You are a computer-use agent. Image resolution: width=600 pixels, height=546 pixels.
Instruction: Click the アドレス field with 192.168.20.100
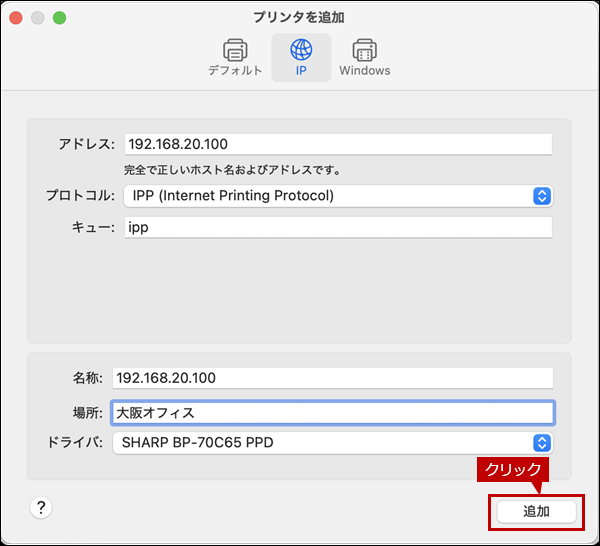[x=337, y=144]
